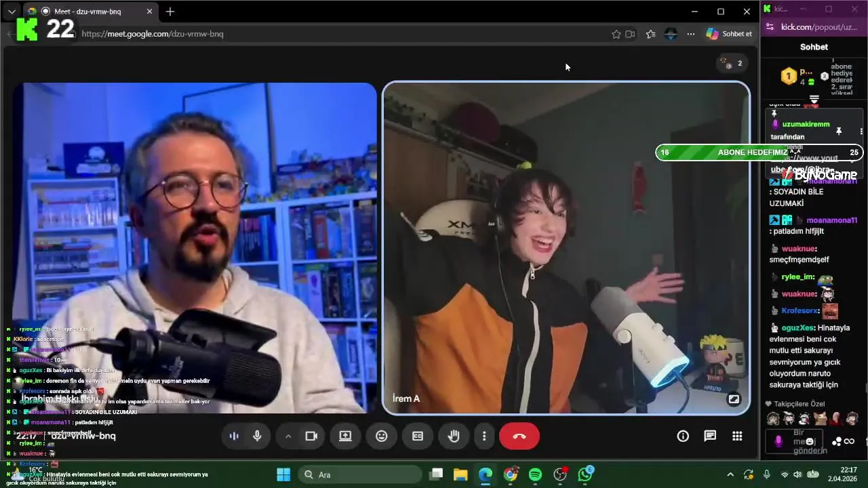The width and height of the screenshot is (868, 488).
Task: Click Sohbet header in Kick chat
Action: (814, 47)
